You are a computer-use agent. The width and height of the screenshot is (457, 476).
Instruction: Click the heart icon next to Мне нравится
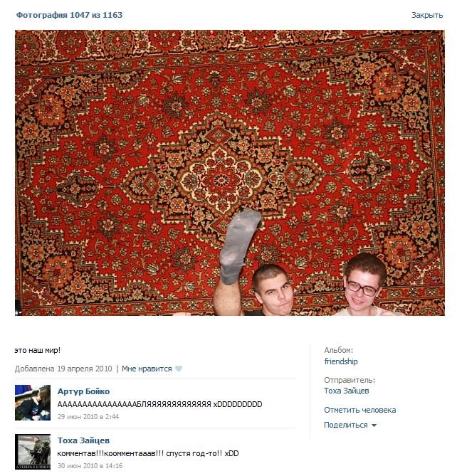[x=179, y=369]
